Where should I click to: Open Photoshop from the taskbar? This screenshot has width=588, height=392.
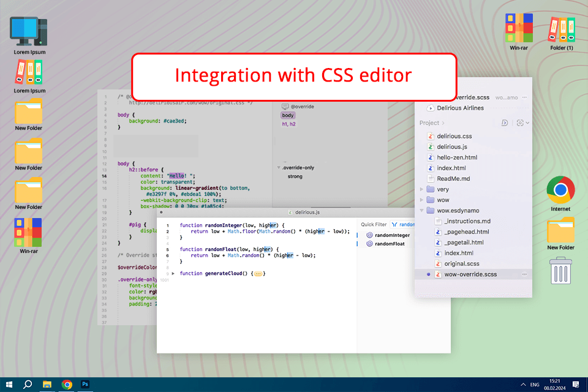tap(85, 384)
